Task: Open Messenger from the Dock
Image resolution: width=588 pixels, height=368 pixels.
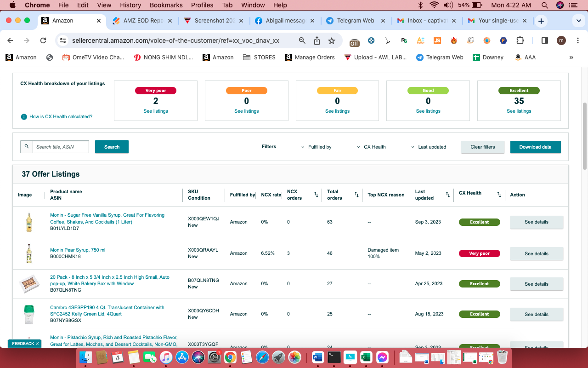Action: pyautogui.click(x=382, y=357)
